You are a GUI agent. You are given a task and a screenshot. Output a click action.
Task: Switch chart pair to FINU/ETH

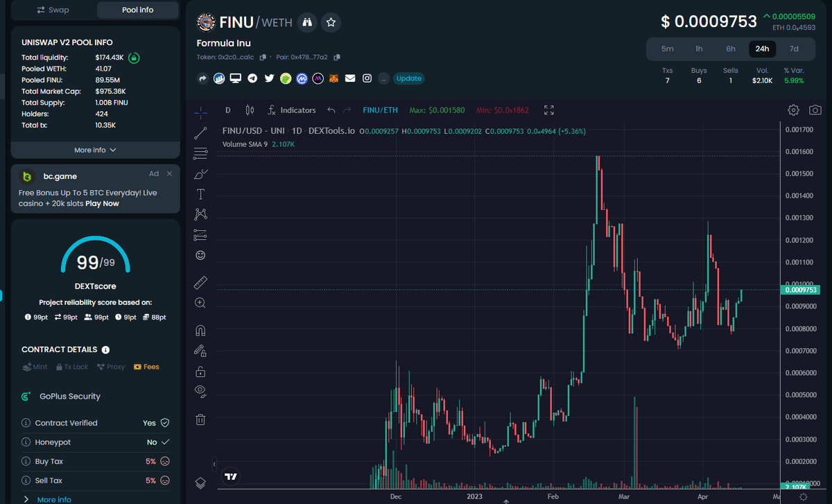point(381,110)
